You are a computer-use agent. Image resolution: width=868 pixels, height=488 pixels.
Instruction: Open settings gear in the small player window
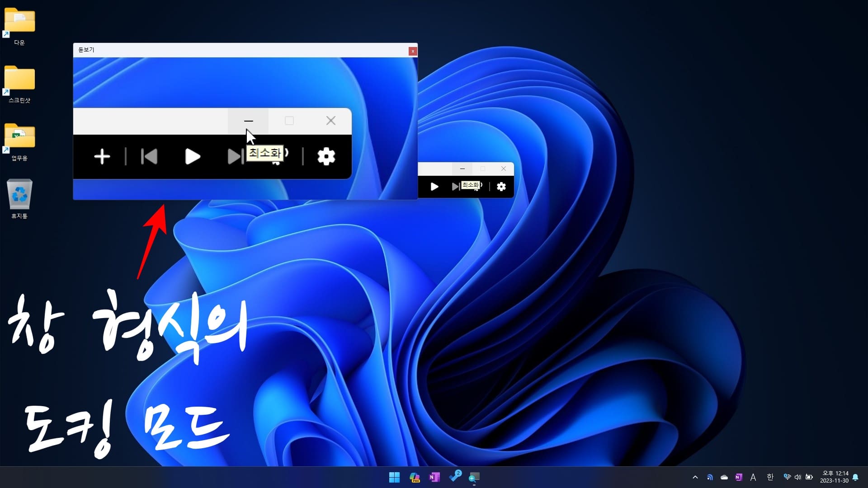tap(501, 187)
